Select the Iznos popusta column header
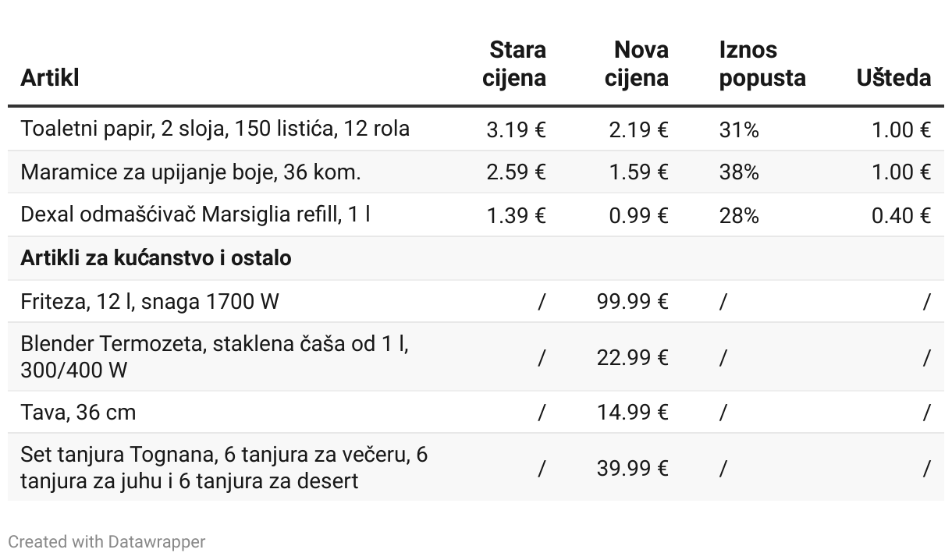 pos(762,64)
